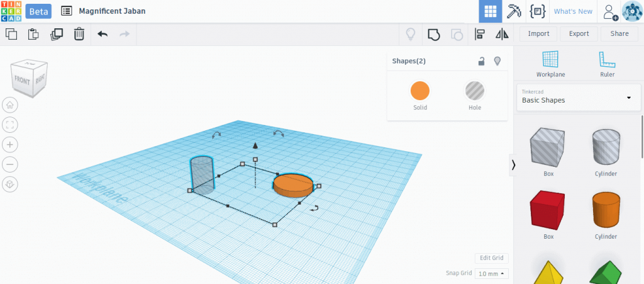Click the Import button

[538, 34]
